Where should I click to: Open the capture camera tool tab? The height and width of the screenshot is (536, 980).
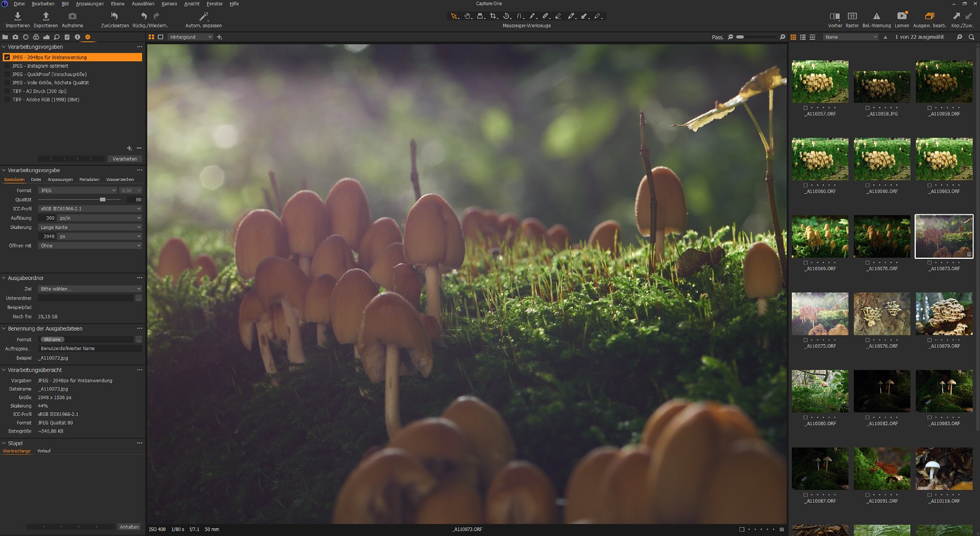coord(15,37)
